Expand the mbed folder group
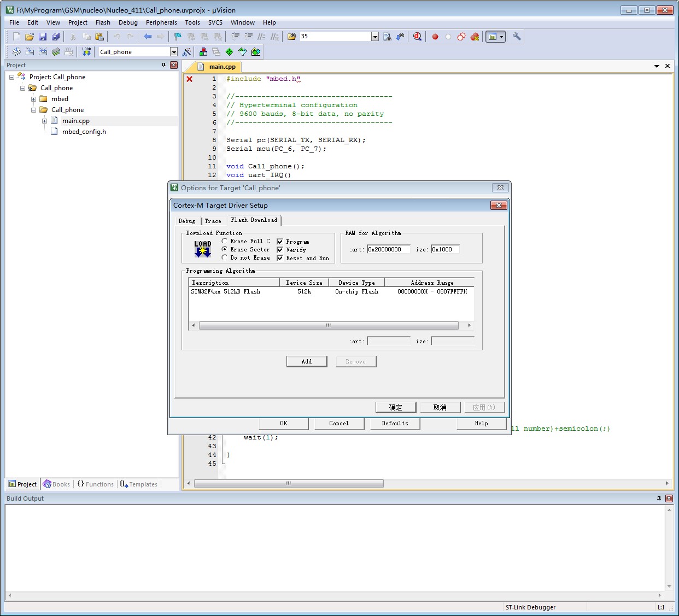679x616 pixels. (x=33, y=99)
